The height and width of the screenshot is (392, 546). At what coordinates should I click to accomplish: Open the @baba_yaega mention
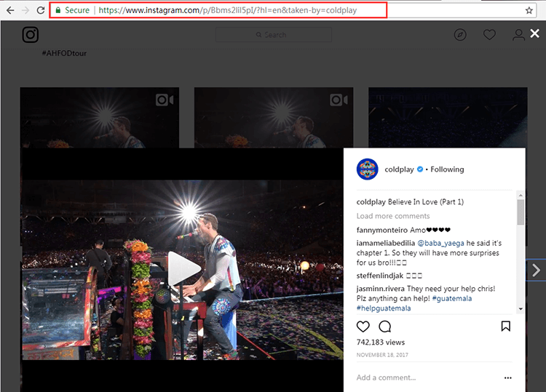pos(440,243)
